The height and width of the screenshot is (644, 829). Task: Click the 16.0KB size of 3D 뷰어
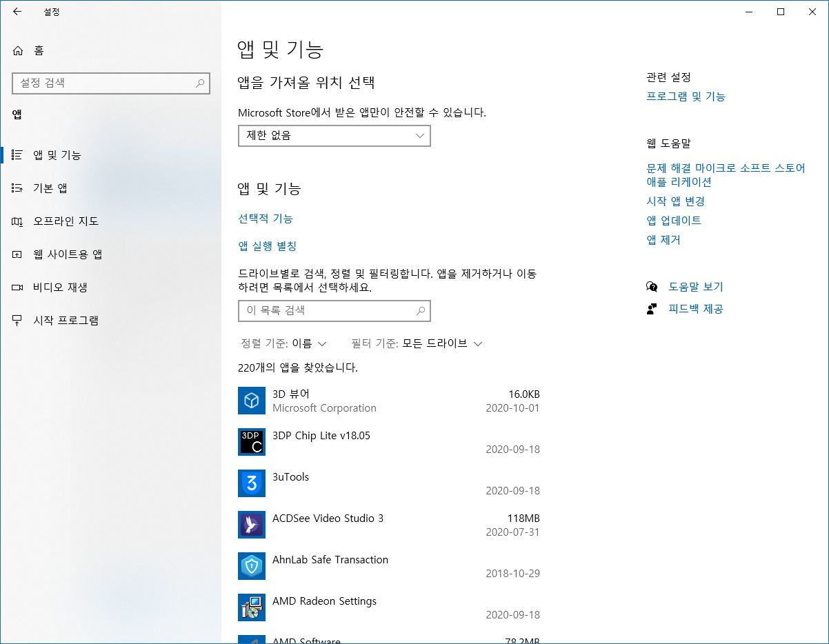pyautogui.click(x=524, y=394)
